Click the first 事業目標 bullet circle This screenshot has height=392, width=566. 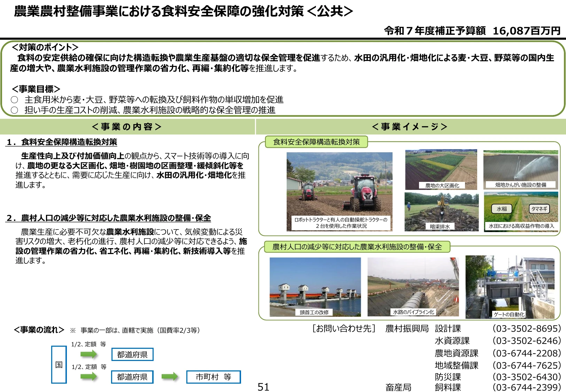click(14, 100)
